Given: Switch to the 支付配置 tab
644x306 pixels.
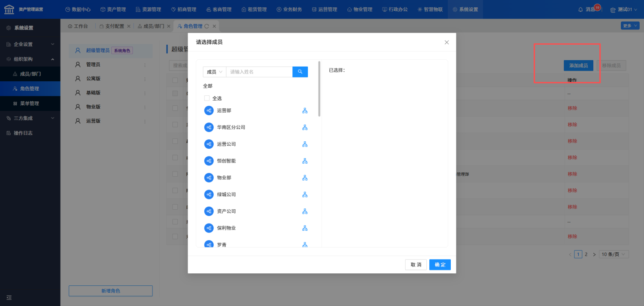Looking at the screenshot, I should 114,26.
